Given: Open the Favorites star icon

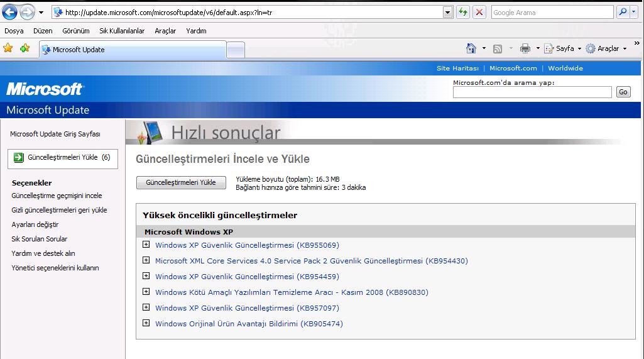Looking at the screenshot, I should pos(8,48).
